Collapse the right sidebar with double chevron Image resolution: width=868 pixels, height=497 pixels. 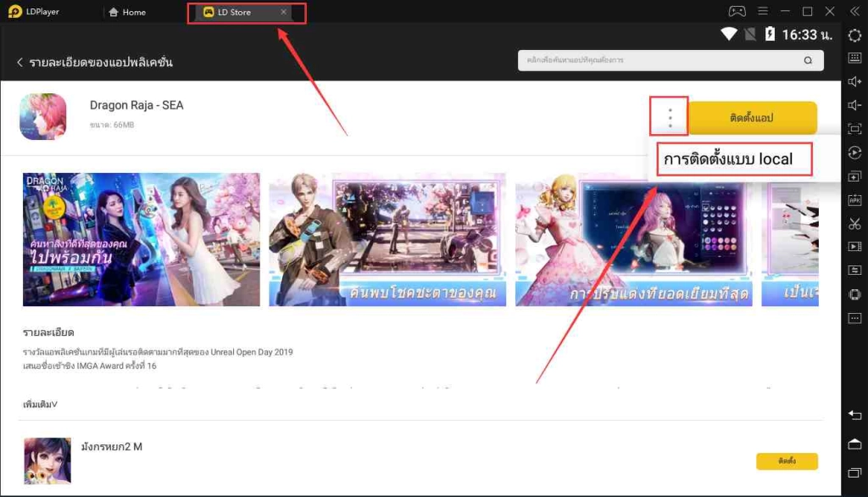[x=854, y=11]
